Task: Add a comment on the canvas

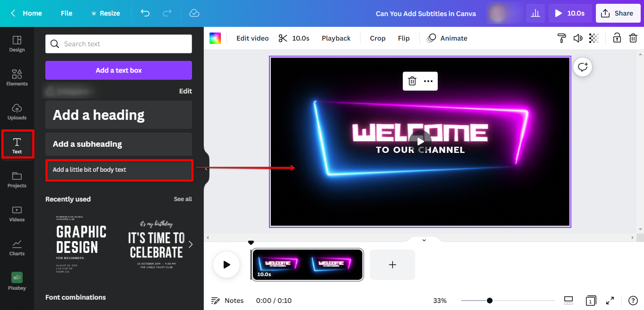Action: pos(583,67)
